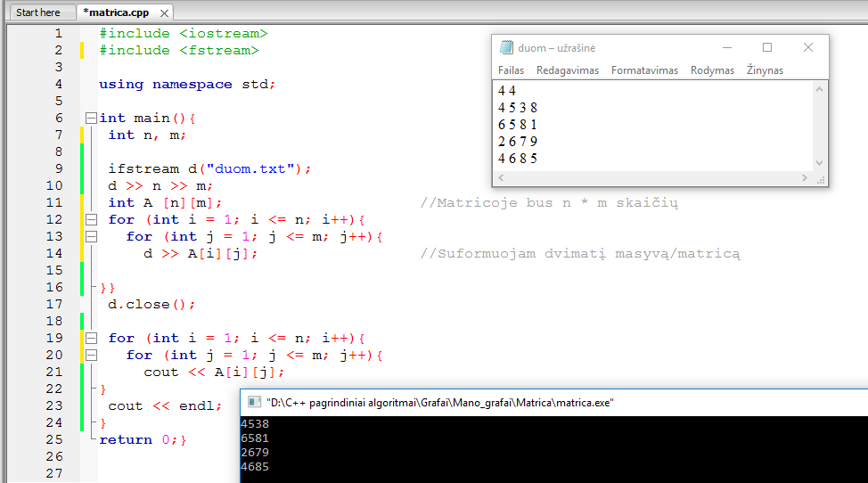Screen dimensions: 868x483
Task: Click console output line 4538
Action: pyautogui.click(x=255, y=424)
